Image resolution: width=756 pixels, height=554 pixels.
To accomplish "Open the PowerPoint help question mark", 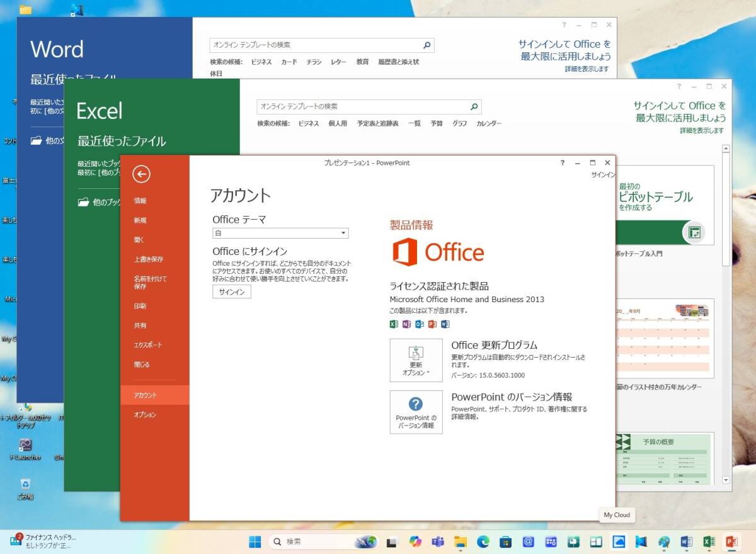I will coord(563,162).
